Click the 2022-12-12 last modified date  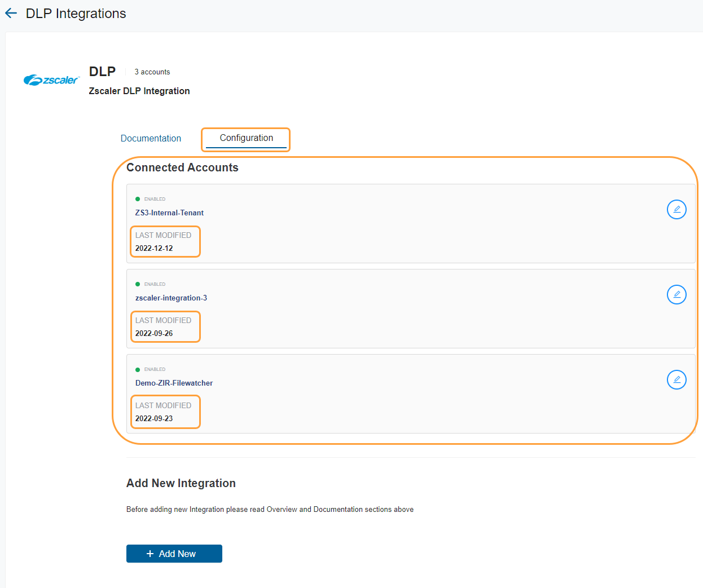coord(154,248)
